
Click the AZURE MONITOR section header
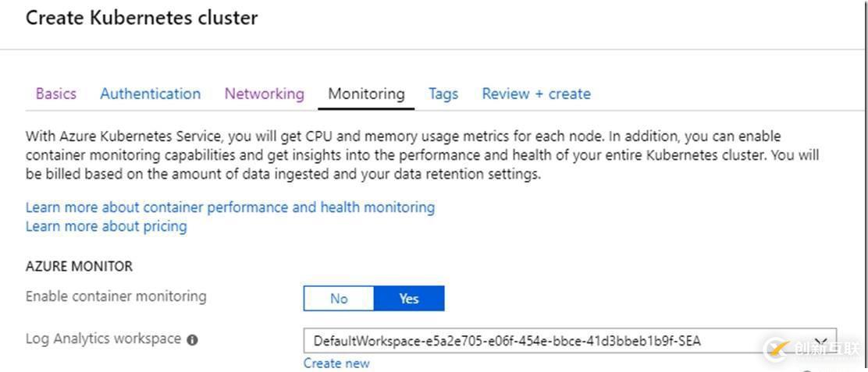[79, 266]
